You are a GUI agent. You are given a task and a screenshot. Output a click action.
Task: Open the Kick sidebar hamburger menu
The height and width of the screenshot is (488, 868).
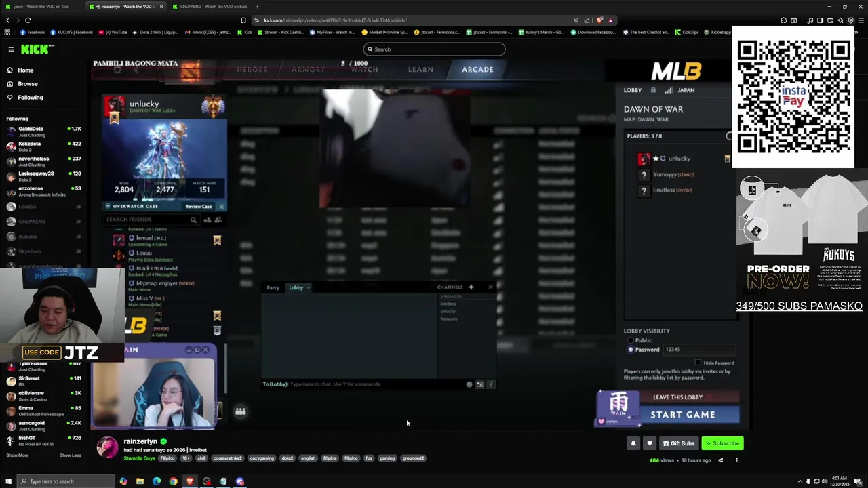point(11,49)
